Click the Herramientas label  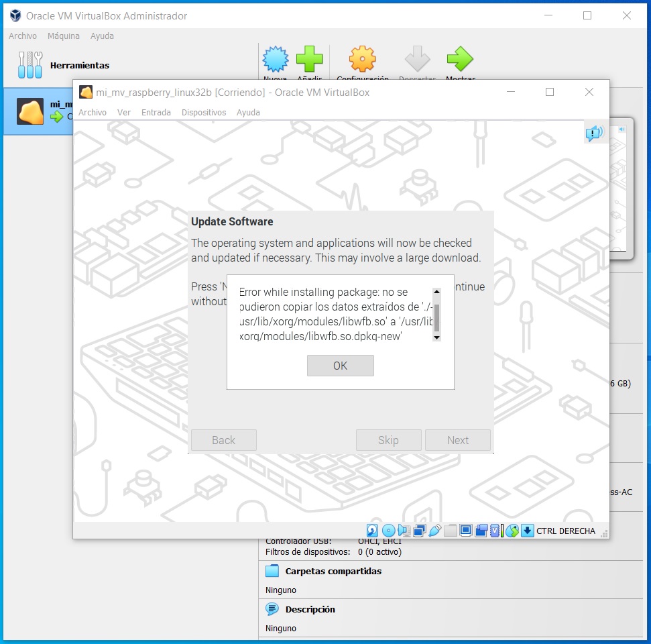(x=80, y=65)
